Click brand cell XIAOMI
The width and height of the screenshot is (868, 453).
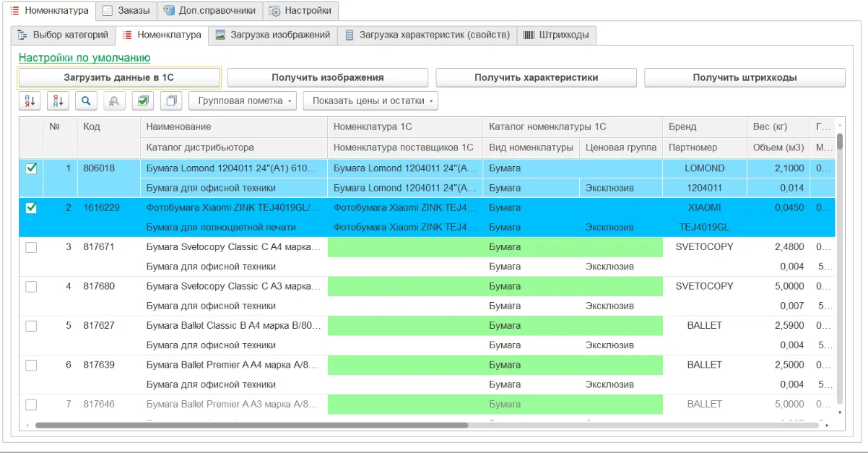click(705, 207)
